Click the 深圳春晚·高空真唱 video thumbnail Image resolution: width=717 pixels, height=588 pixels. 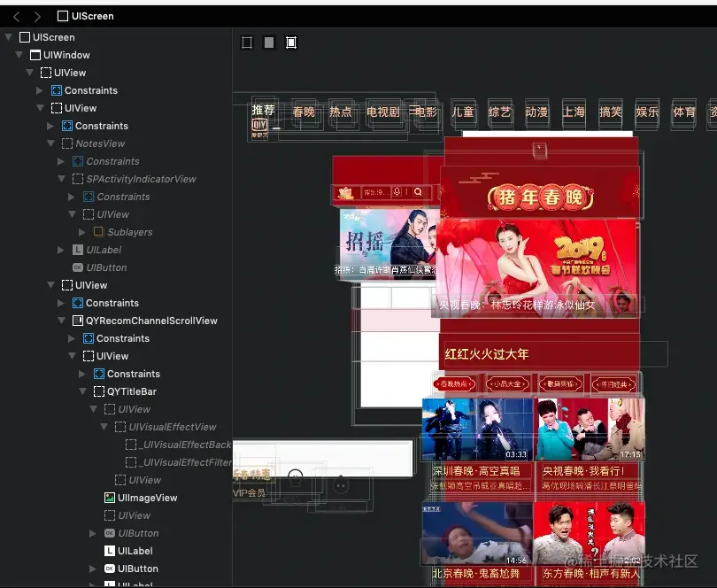coord(478,429)
